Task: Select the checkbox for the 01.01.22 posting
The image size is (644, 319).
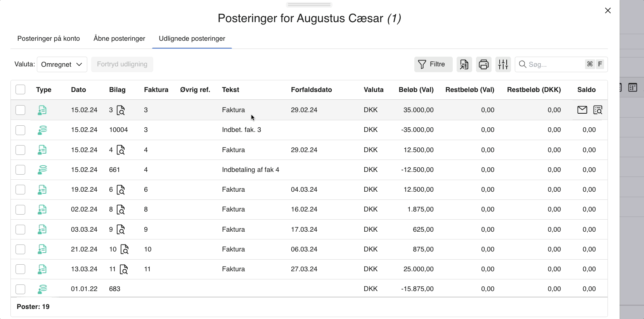Action: pos(20,289)
